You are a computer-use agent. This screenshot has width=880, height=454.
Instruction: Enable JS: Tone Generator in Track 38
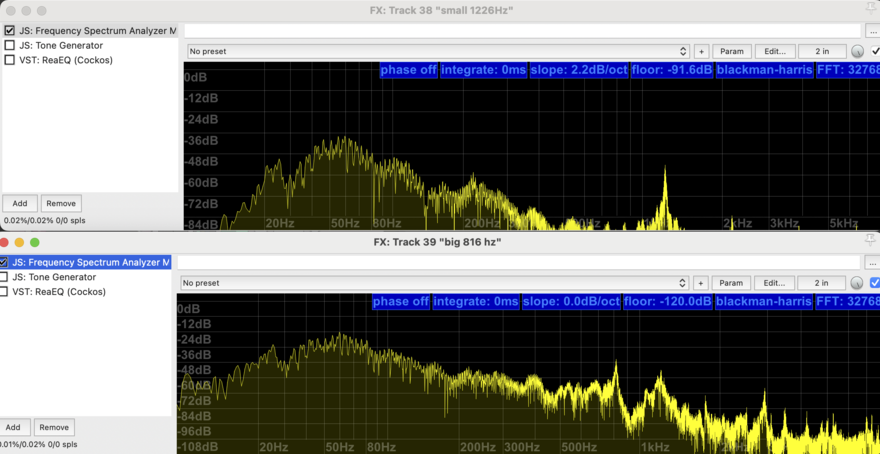point(10,45)
